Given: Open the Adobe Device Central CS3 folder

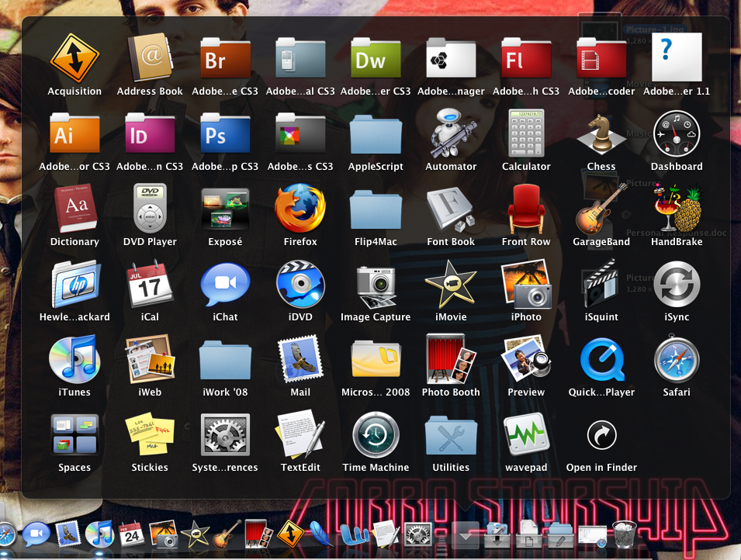Looking at the screenshot, I should click(300, 57).
